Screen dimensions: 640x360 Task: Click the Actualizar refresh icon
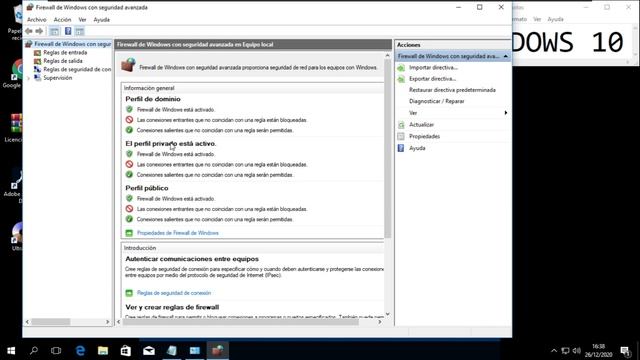click(x=401, y=125)
